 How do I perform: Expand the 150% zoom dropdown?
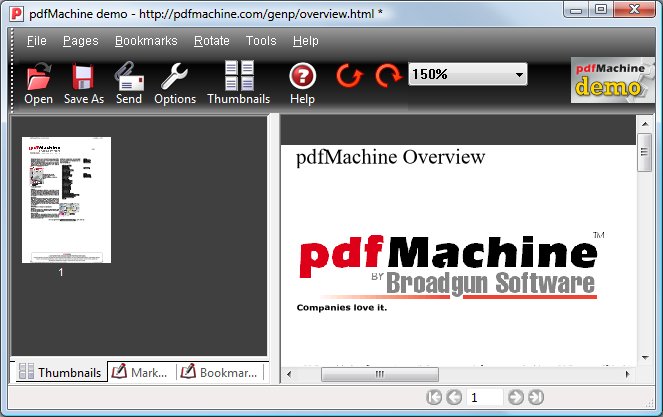tap(519, 75)
